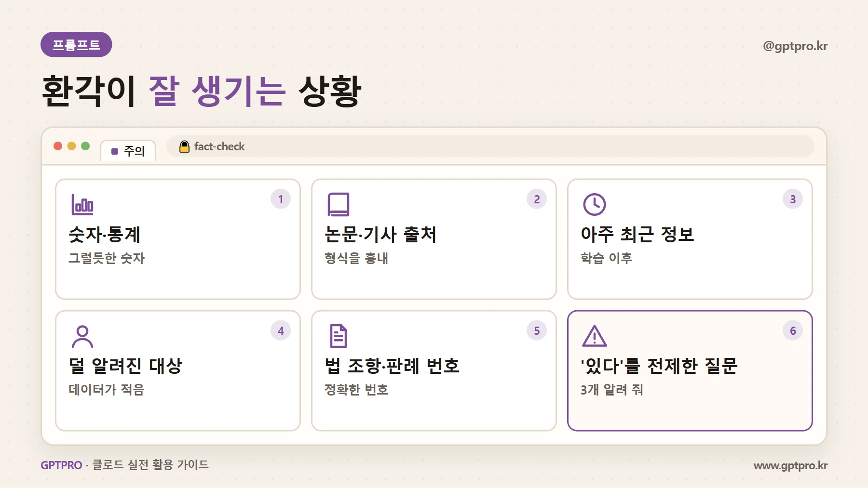Click the yellow window dot
868x488 pixels.
coord(71,146)
